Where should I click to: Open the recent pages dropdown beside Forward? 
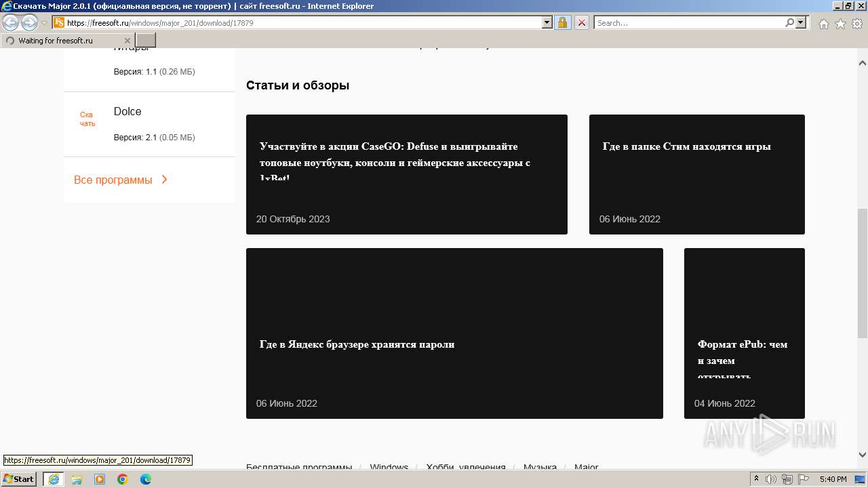point(44,23)
